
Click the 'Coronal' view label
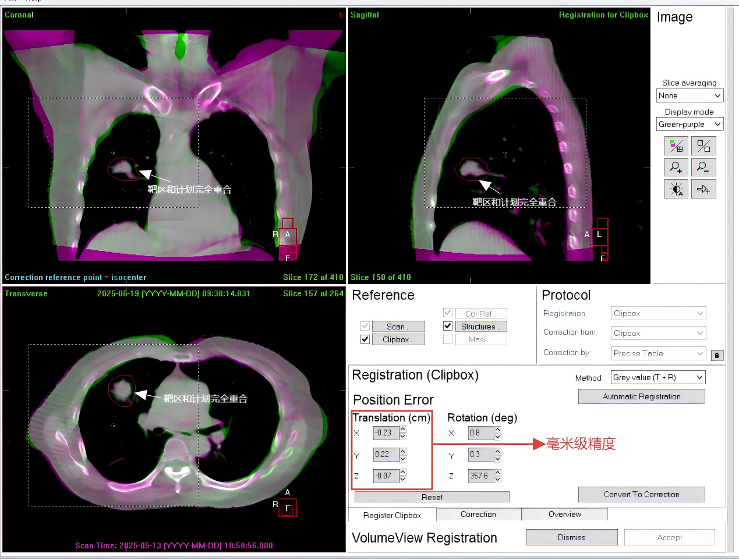tap(19, 15)
